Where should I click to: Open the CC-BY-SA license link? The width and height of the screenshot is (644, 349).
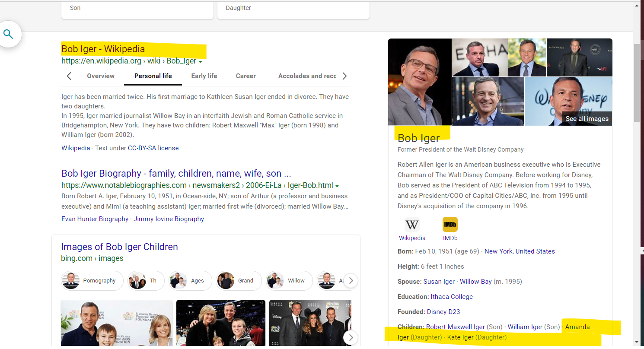click(153, 148)
